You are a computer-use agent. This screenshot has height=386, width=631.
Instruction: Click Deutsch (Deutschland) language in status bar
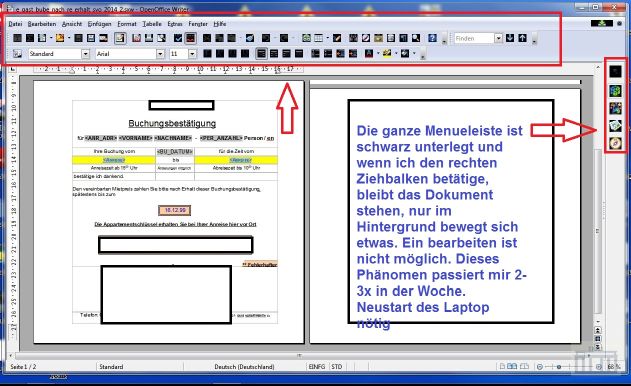[x=244, y=367]
